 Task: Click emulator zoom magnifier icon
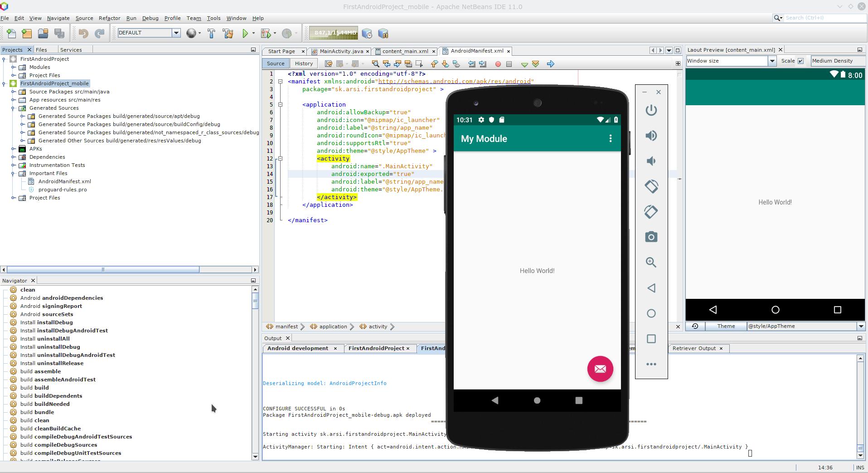click(x=651, y=262)
